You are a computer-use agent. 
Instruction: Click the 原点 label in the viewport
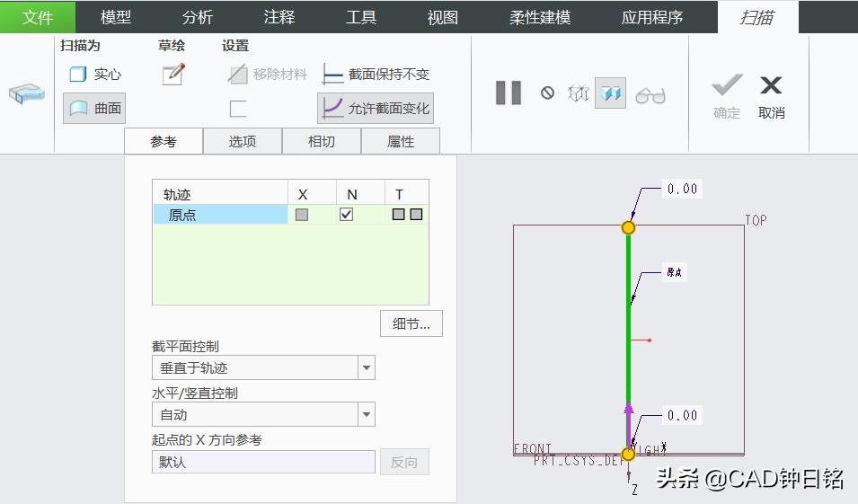(674, 272)
